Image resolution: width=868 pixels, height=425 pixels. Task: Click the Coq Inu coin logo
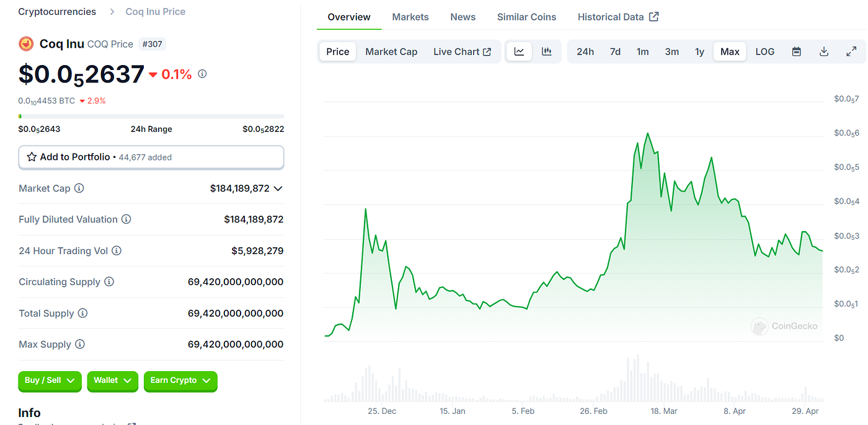26,44
